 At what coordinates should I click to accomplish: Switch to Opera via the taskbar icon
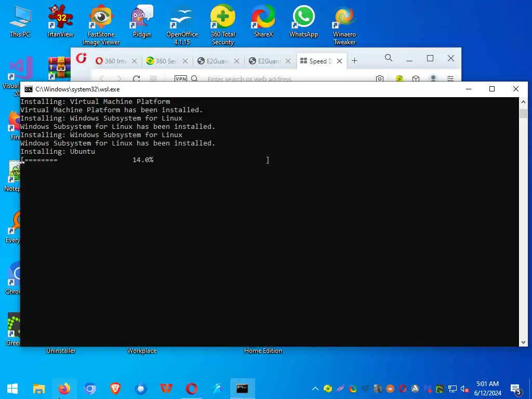point(192,389)
